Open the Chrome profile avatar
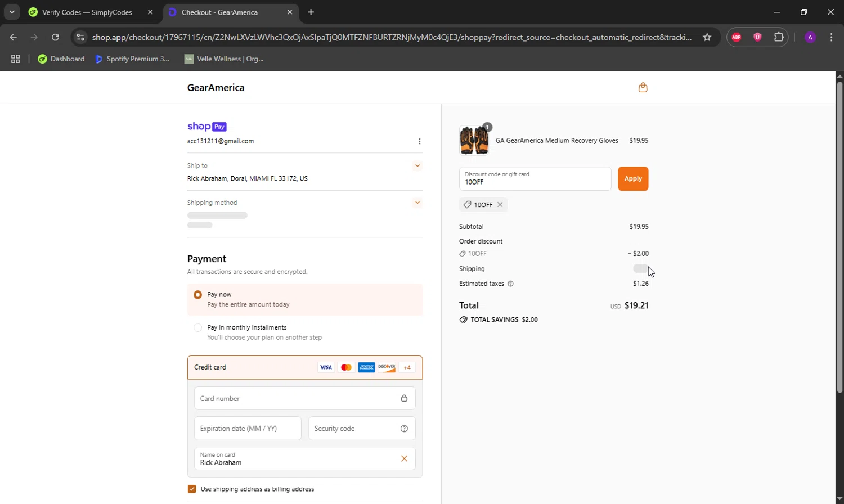Image resolution: width=844 pixels, height=504 pixels. pos(810,37)
